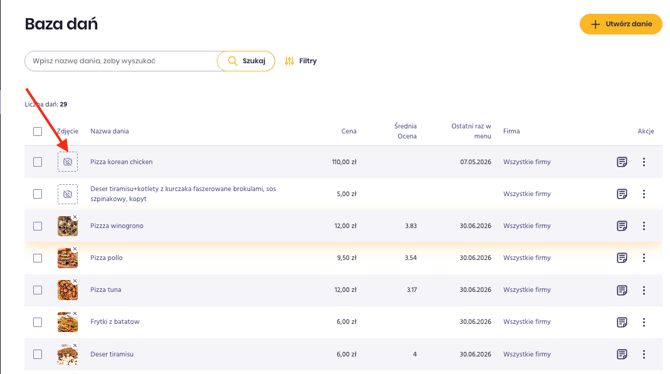
Task: Open Deser tiramisu 6,00 zł photo thumbnail
Action: click(x=68, y=355)
